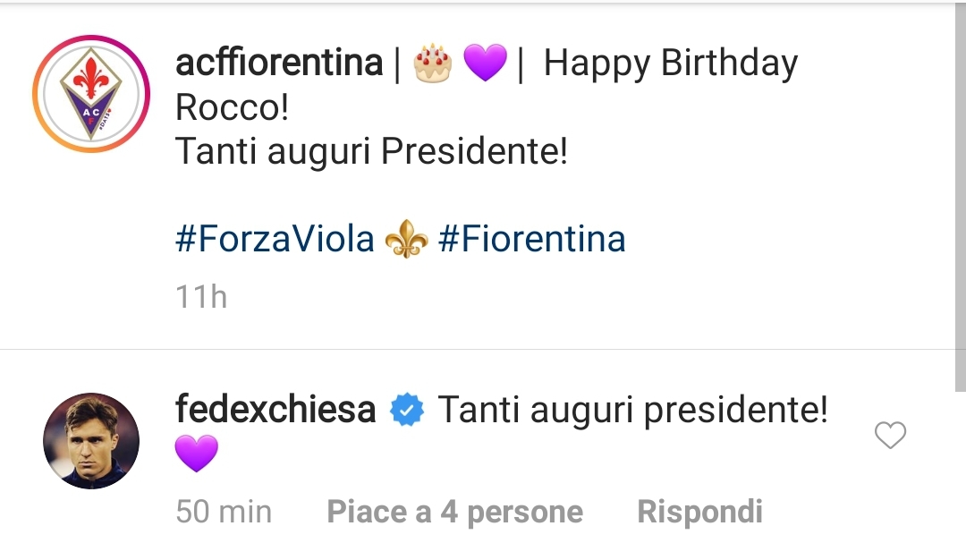The width and height of the screenshot is (966, 560).
Task: Open the #Fiorentina hashtag
Action: pyautogui.click(x=532, y=240)
